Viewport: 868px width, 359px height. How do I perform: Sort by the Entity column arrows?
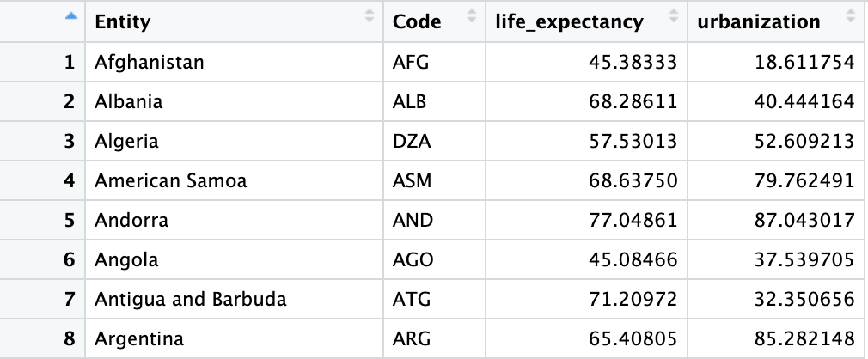click(x=370, y=16)
